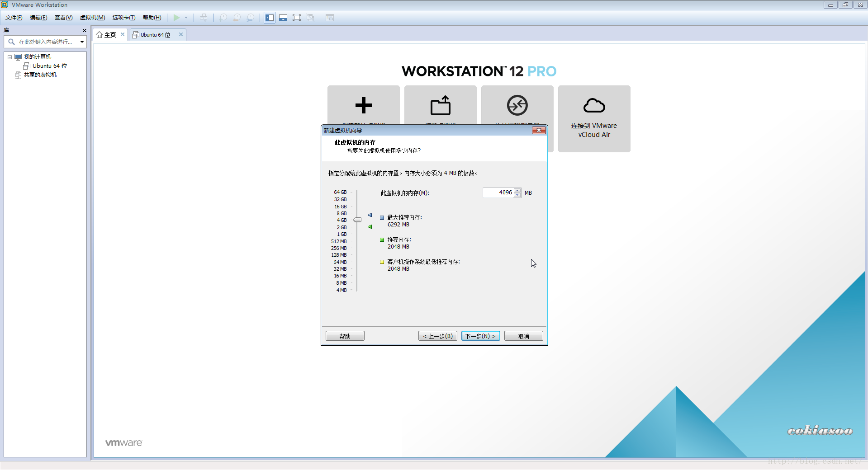
Task: Click the 8 GB slider scale label
Action: pos(342,213)
